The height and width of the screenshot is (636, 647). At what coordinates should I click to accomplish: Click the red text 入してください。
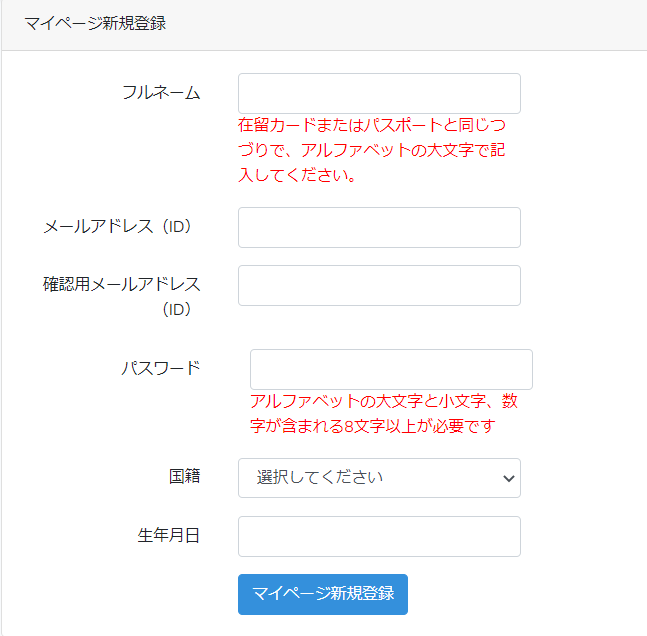pos(297,175)
